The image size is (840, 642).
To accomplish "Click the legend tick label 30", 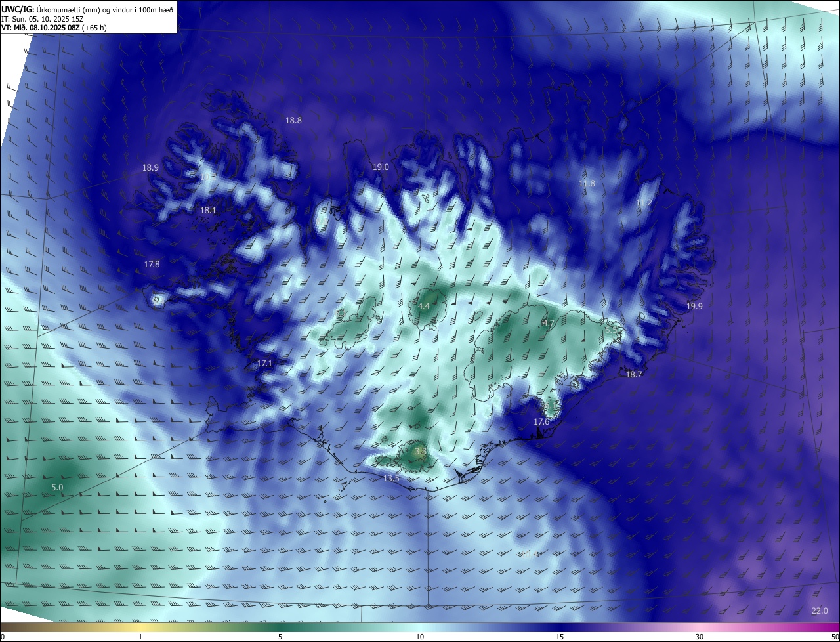I will click(700, 637).
